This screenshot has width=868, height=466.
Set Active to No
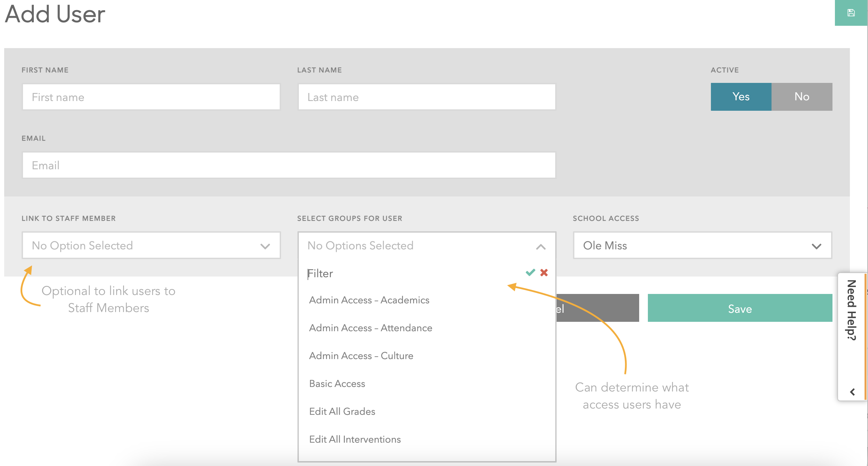[801, 97]
